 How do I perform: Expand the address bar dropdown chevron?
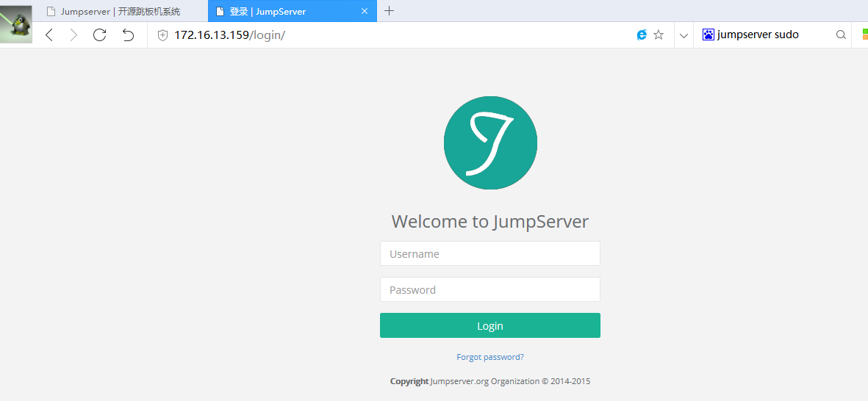(x=684, y=35)
